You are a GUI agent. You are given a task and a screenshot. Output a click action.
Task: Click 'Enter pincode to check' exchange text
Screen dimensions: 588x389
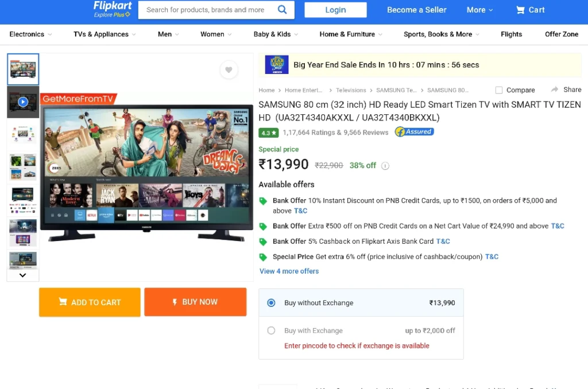(357, 346)
